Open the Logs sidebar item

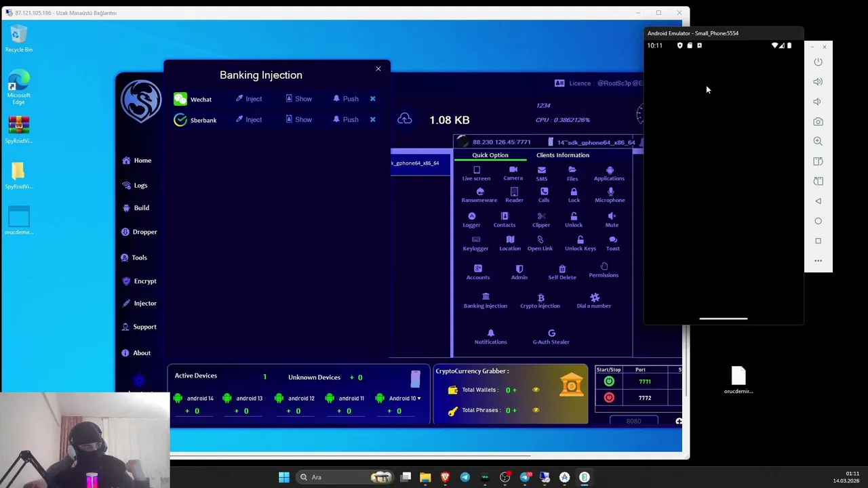(135, 185)
